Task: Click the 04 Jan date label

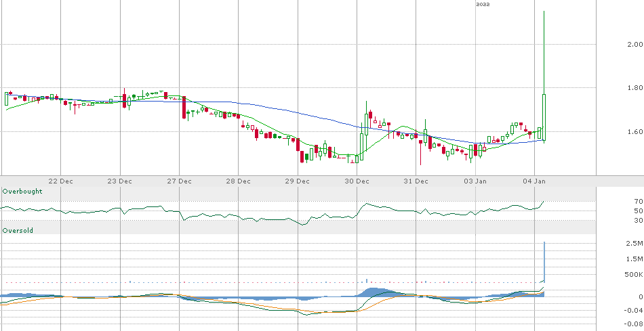Action: pyautogui.click(x=535, y=181)
